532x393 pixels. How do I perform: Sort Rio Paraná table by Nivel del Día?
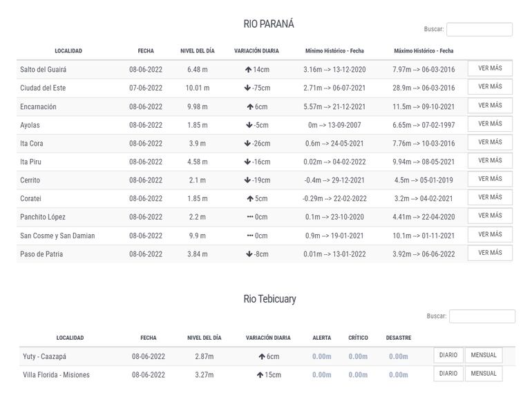198,51
